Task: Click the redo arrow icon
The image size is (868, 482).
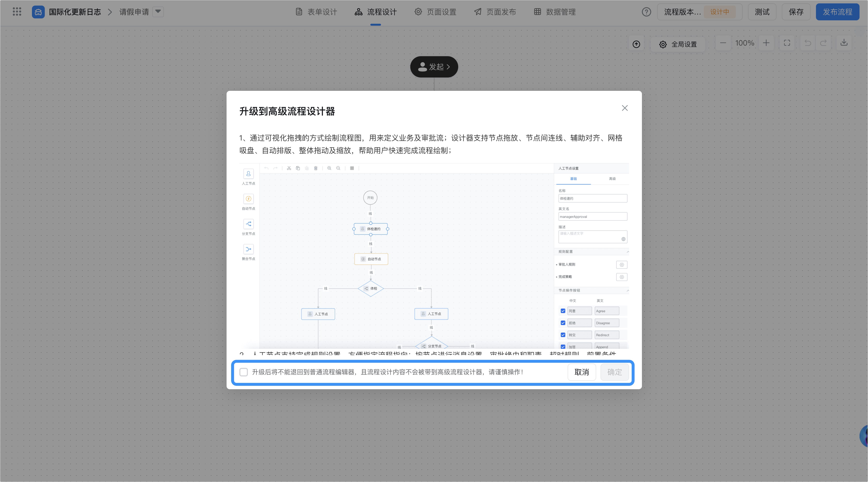Action: click(823, 43)
